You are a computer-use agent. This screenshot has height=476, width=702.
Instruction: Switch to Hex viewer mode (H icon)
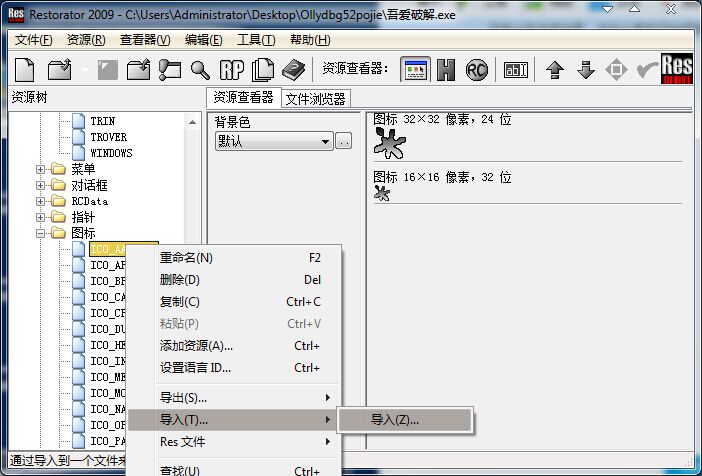point(446,70)
